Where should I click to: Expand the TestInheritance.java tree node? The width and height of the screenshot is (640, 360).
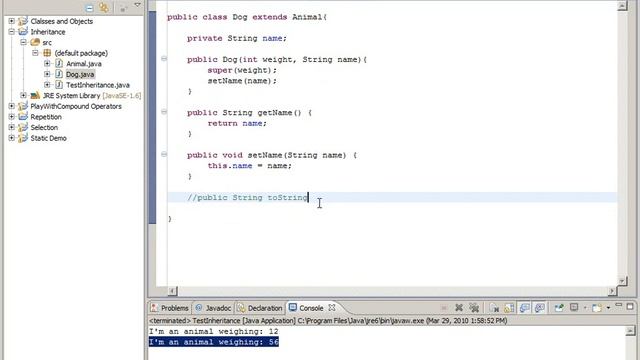[x=47, y=85]
